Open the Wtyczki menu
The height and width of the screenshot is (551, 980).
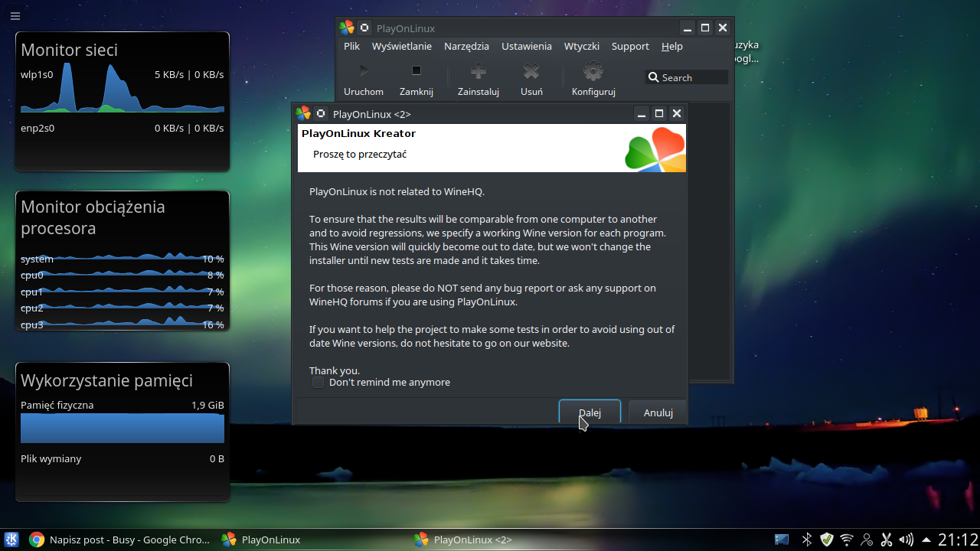(x=582, y=46)
